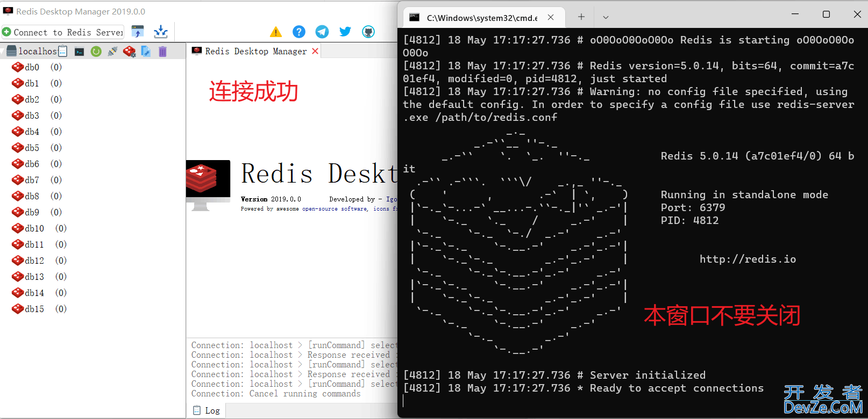
Task: Open the console terminal icon for localhost
Action: tap(79, 52)
